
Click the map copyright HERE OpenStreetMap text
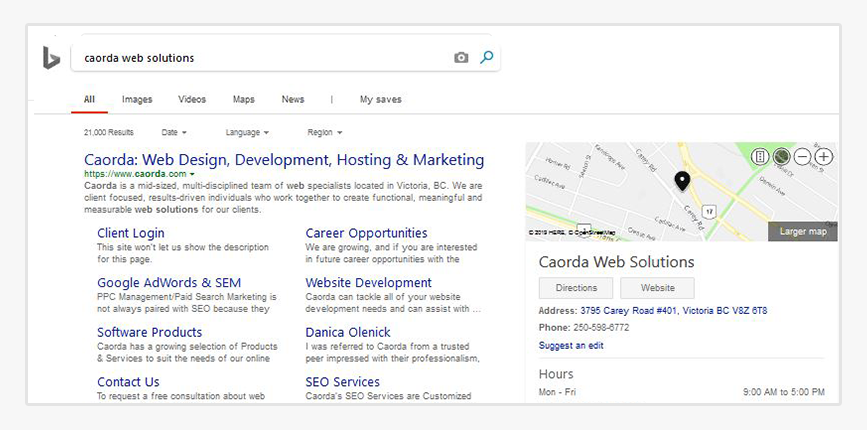pos(572,233)
